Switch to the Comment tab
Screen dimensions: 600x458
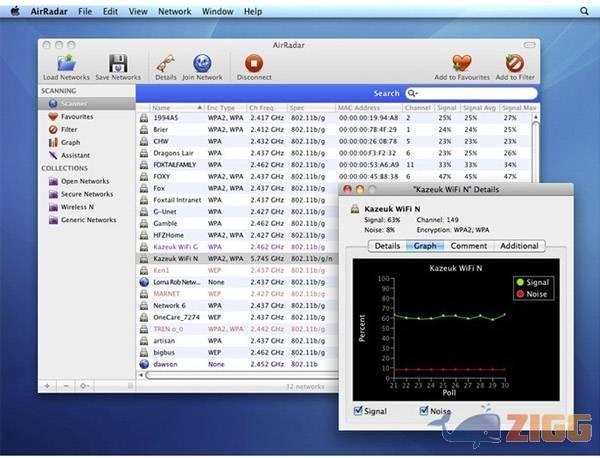point(469,246)
